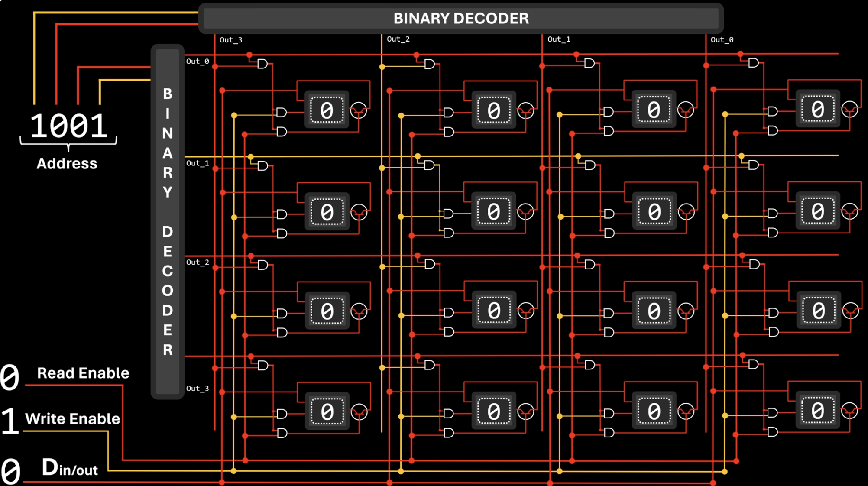Click transistor symbol beside cell row Out_1, column Out_2

pyautogui.click(x=525, y=212)
